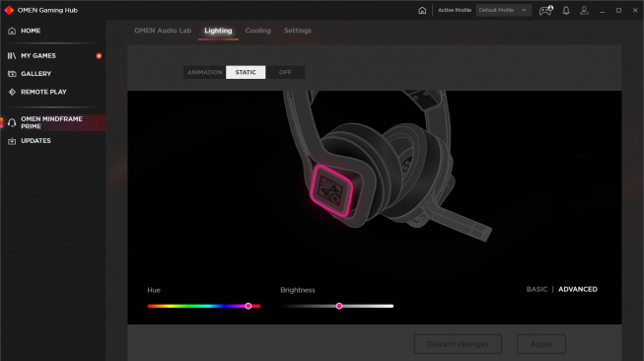Click the Discard changes button
Image resolution: width=644 pixels, height=361 pixels.
point(458,344)
